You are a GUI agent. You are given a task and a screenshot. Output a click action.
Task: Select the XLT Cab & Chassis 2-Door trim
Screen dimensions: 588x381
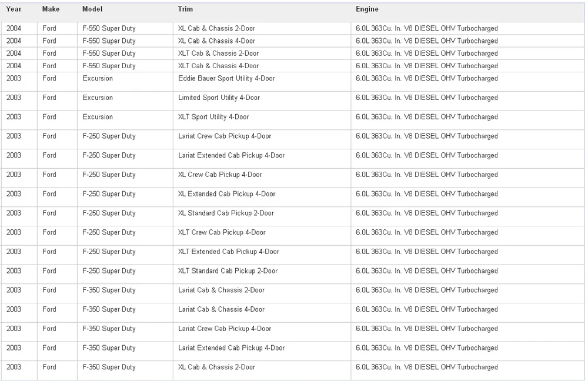(218, 54)
